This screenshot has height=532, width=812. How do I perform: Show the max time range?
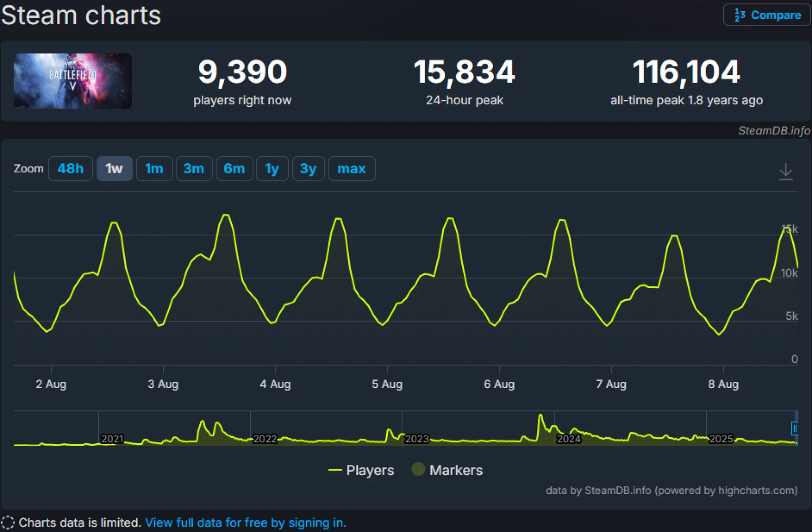pos(352,169)
